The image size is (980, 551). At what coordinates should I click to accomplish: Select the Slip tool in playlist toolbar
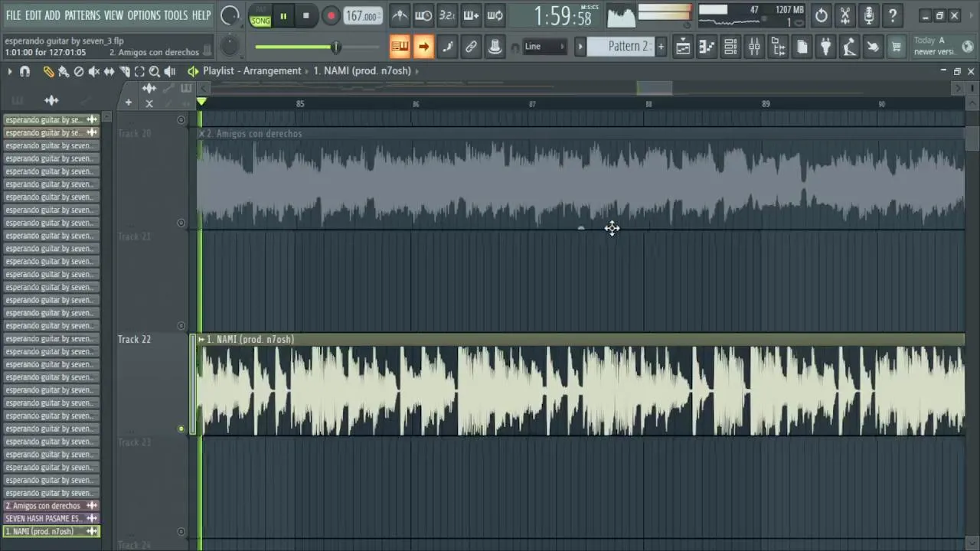tap(109, 71)
